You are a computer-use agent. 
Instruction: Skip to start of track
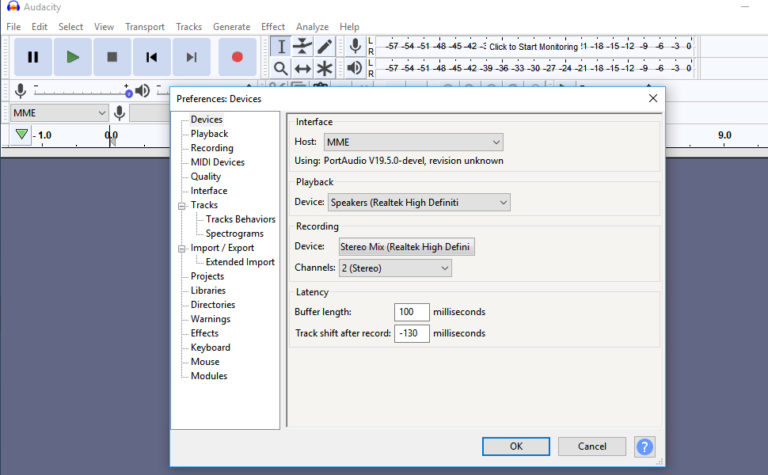click(152, 57)
